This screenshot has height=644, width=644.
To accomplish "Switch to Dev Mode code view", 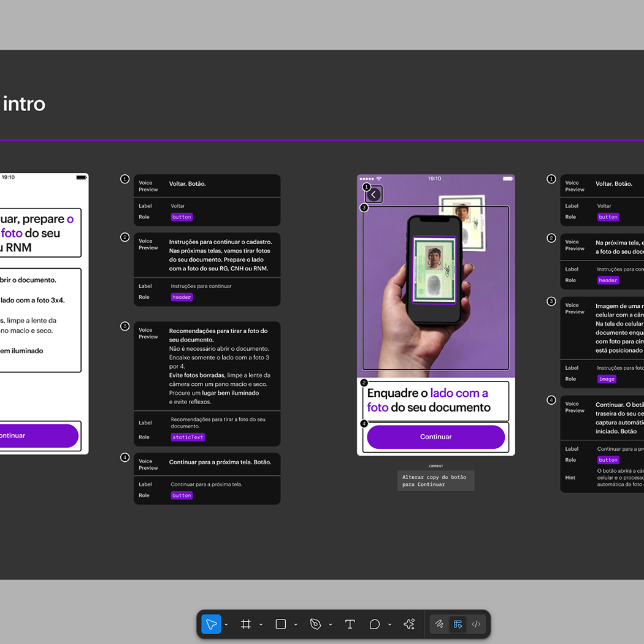I will tap(476, 624).
